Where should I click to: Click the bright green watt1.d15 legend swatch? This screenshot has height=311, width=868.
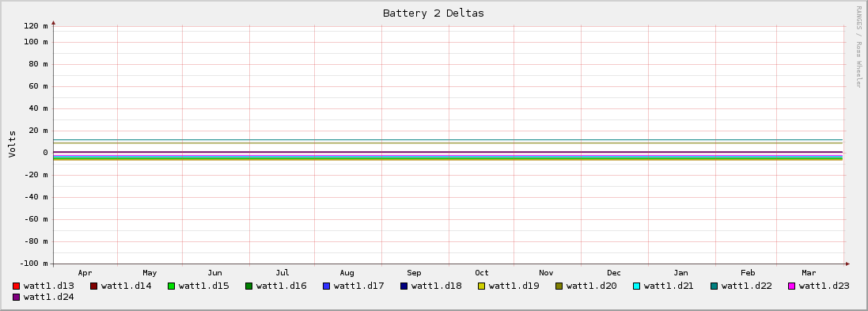click(x=171, y=286)
